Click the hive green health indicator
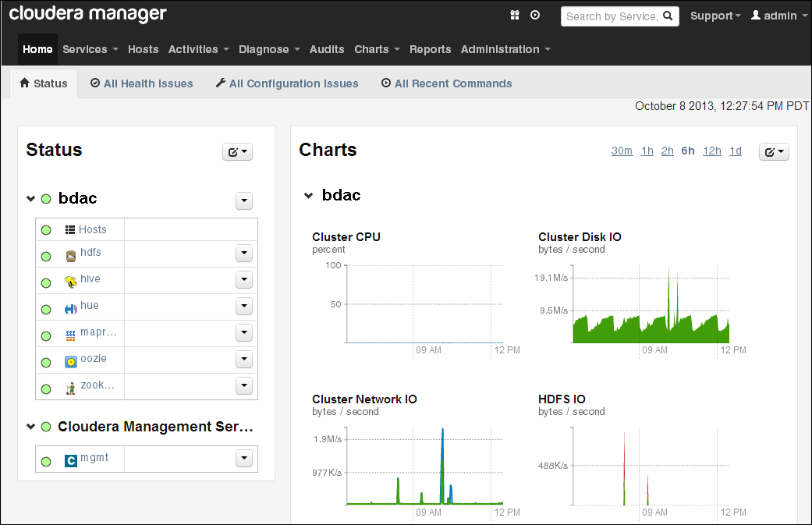Viewport: 812px width, 525px height. (46, 282)
